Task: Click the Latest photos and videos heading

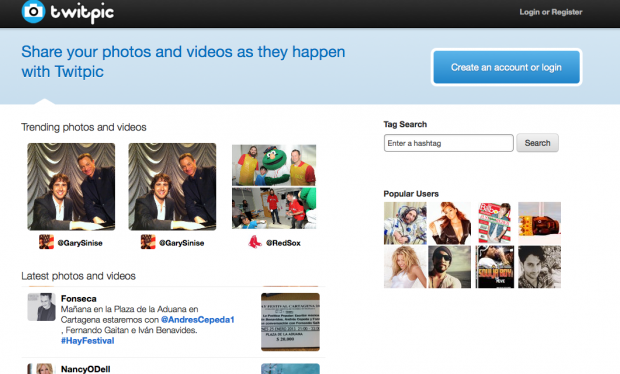Action: (x=78, y=276)
